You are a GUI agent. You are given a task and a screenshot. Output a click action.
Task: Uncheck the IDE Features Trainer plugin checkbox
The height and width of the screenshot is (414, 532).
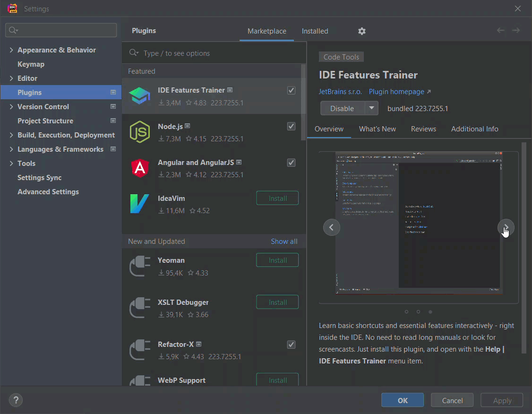291,90
